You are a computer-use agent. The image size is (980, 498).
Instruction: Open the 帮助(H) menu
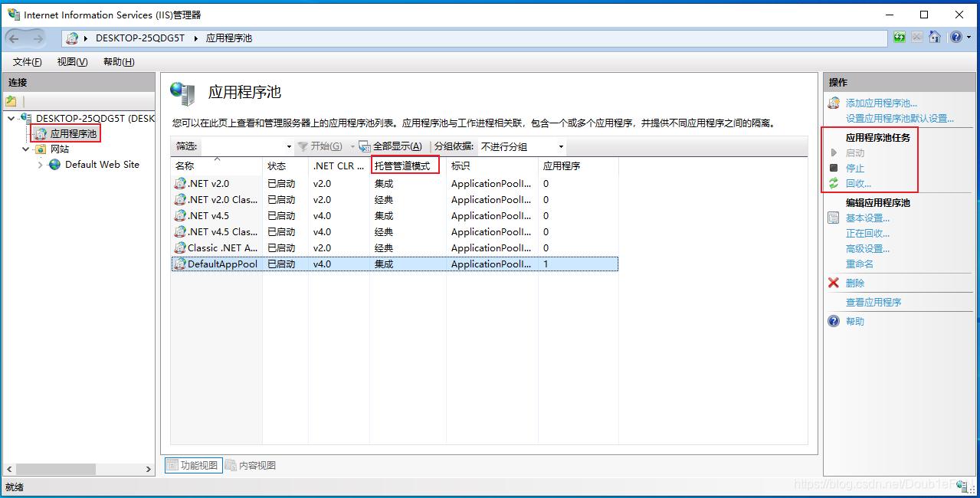119,62
